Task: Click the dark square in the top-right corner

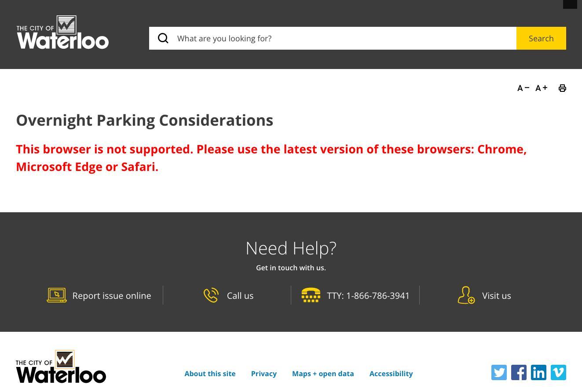Action: click(570, 4)
